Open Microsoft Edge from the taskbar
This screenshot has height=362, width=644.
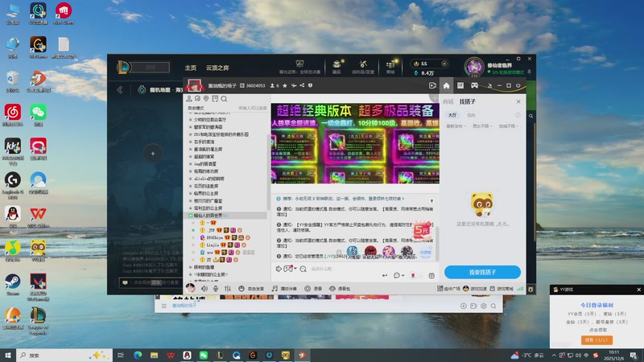tap(138, 355)
